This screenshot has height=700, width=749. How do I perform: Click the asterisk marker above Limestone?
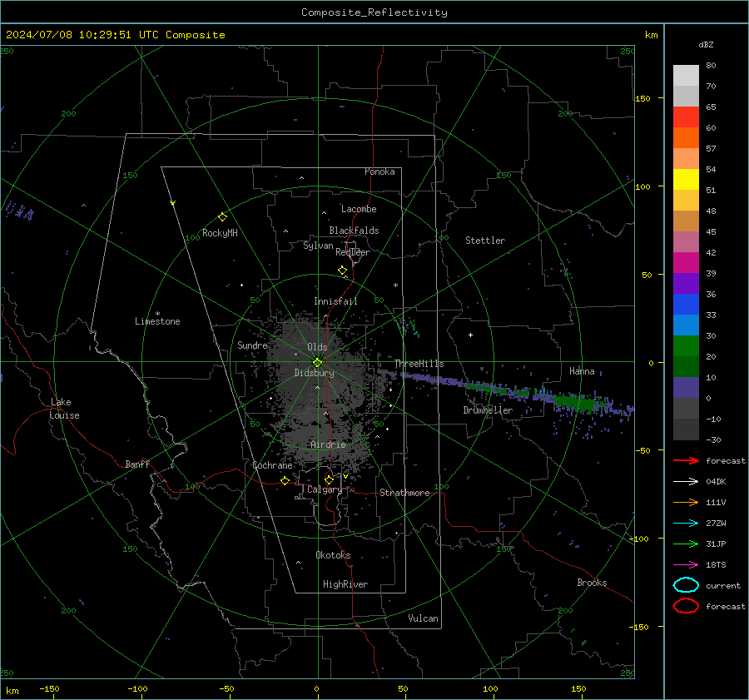pos(157,314)
